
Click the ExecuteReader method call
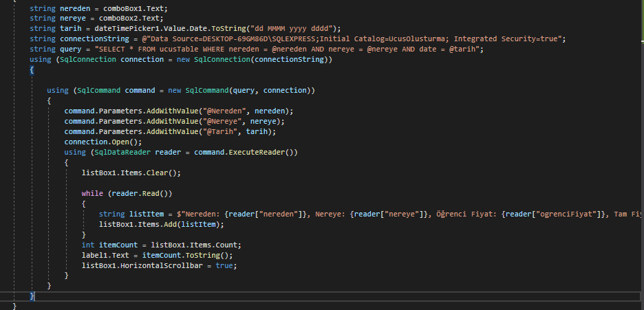click(261, 152)
